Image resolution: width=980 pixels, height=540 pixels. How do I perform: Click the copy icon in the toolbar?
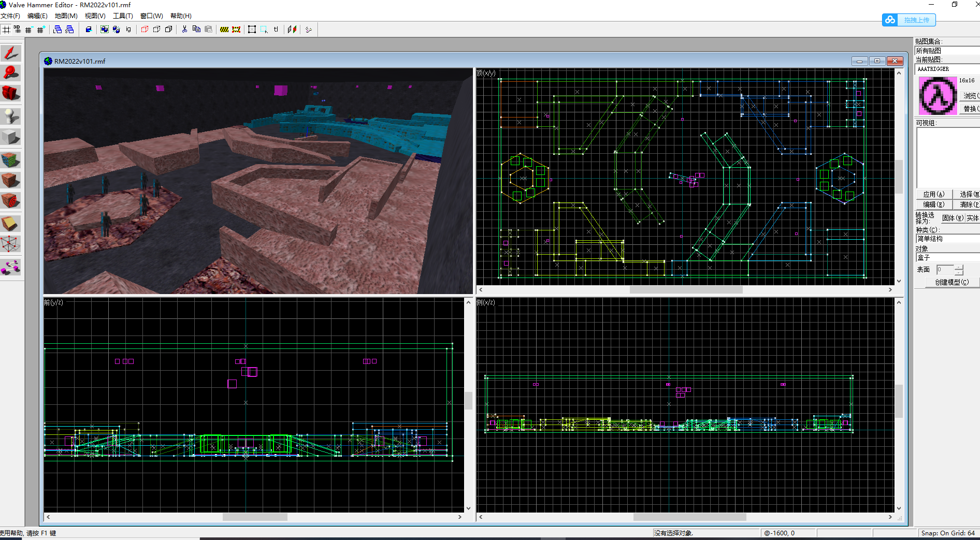tap(196, 30)
